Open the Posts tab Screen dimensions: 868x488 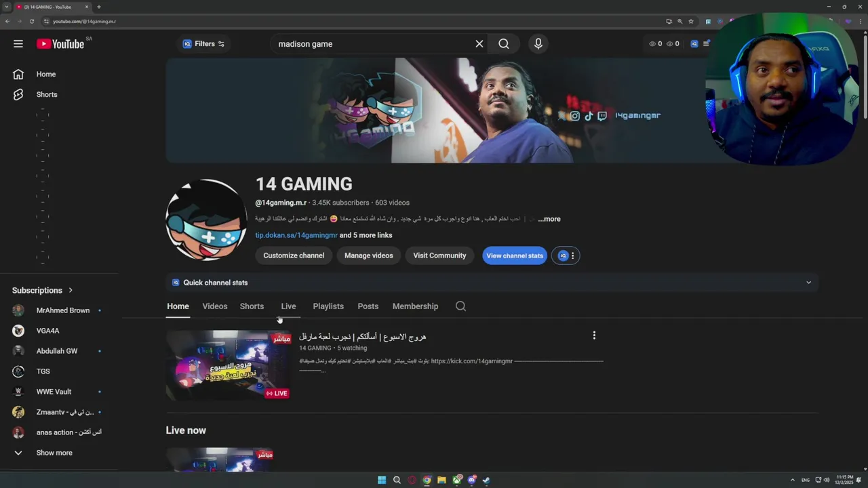(x=368, y=306)
